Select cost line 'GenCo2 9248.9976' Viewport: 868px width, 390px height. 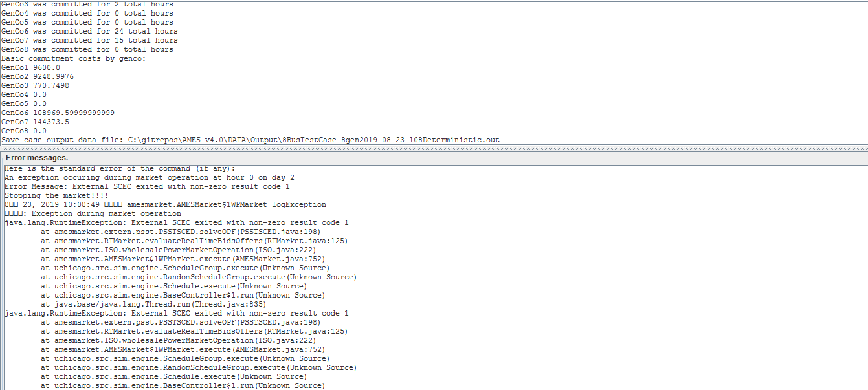(38, 76)
